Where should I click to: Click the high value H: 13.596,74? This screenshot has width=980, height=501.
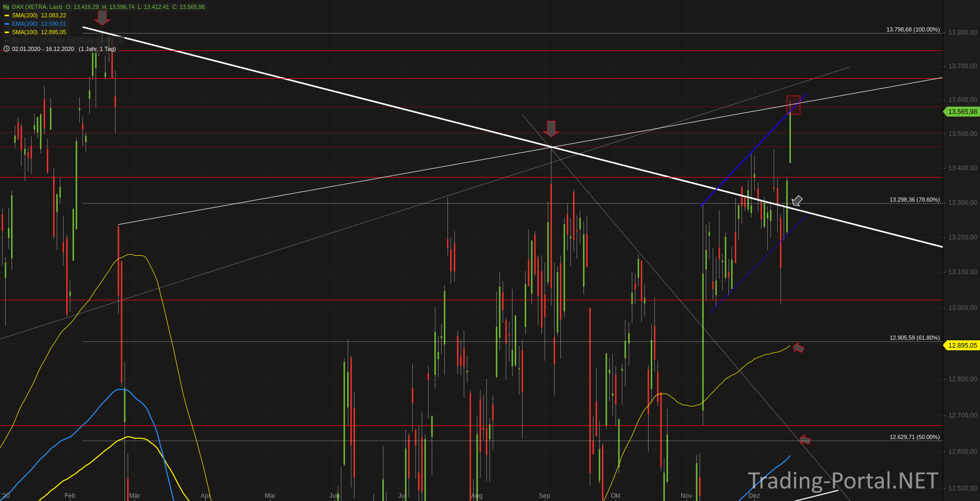(118, 7)
